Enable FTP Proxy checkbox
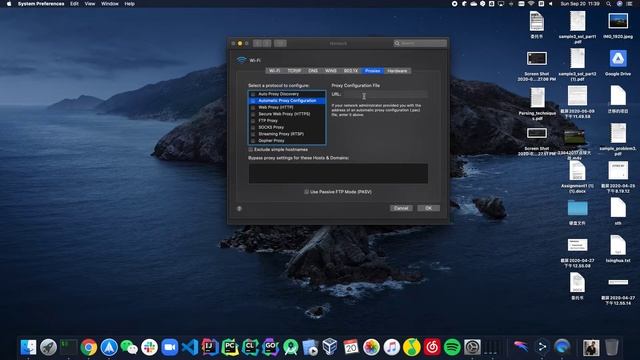The image size is (640, 360). click(x=253, y=121)
